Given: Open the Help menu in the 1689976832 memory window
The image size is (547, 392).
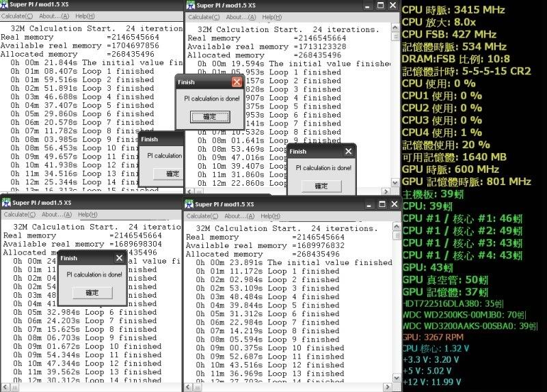Looking at the screenshot, I should (x=270, y=216).
